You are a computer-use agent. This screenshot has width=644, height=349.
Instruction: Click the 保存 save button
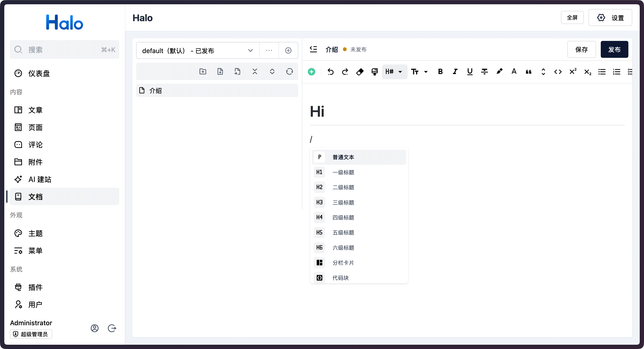pos(581,49)
